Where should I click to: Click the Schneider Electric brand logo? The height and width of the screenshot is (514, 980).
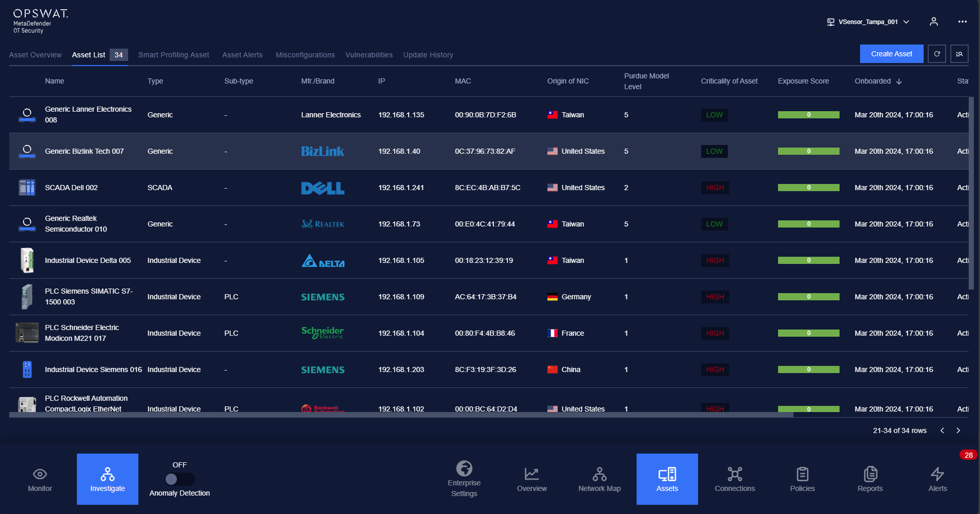pyautogui.click(x=322, y=333)
